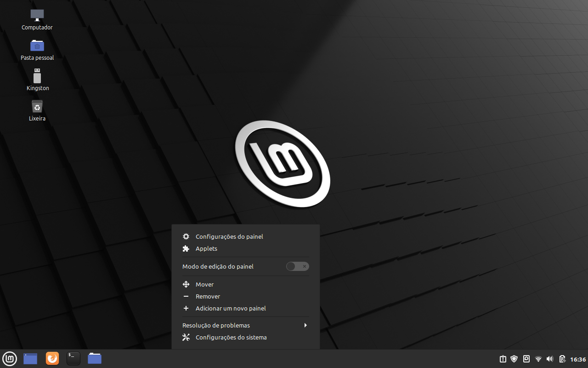Choose Configurações do painel menu entry
588x368 pixels.
(245, 236)
